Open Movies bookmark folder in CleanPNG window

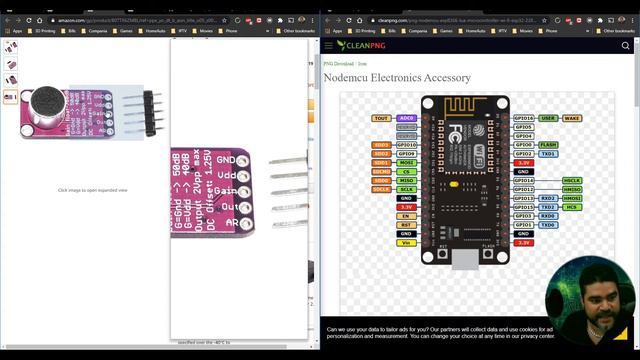click(522, 31)
